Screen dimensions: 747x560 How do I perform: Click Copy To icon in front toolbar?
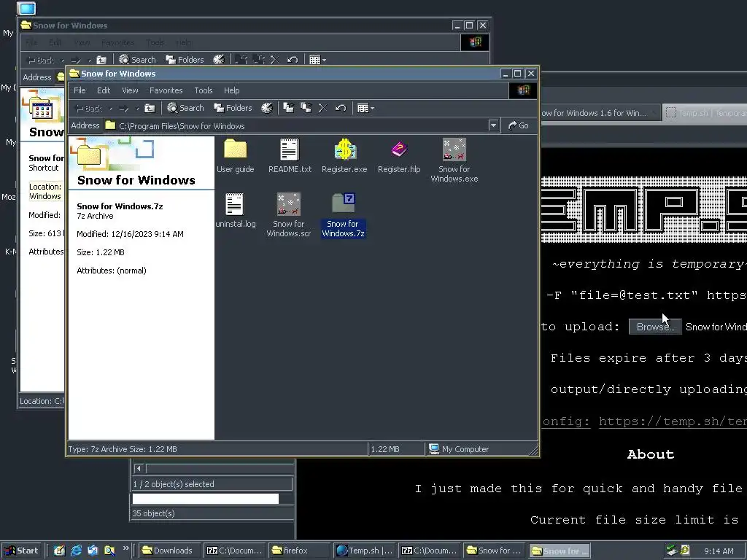tap(306, 108)
